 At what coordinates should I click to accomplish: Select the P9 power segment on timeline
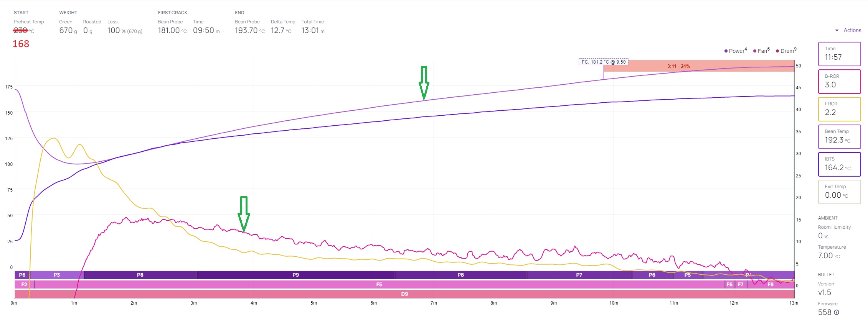coord(295,275)
